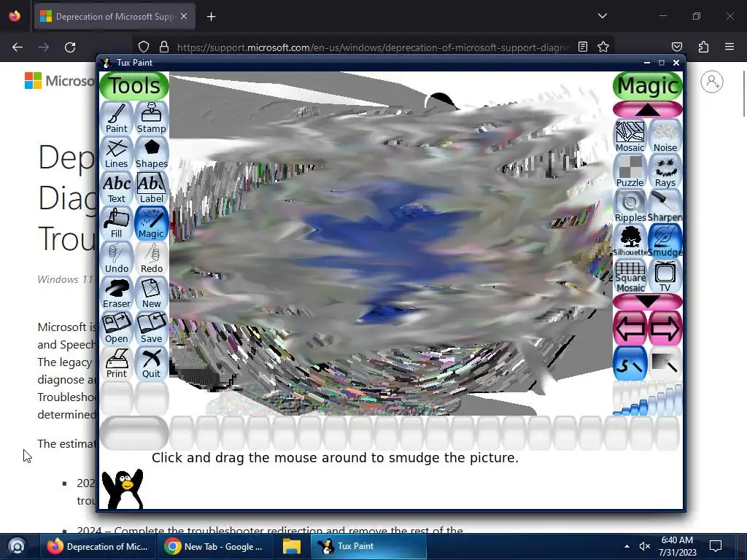
Task: Choose the Lines tool
Action: point(116,153)
